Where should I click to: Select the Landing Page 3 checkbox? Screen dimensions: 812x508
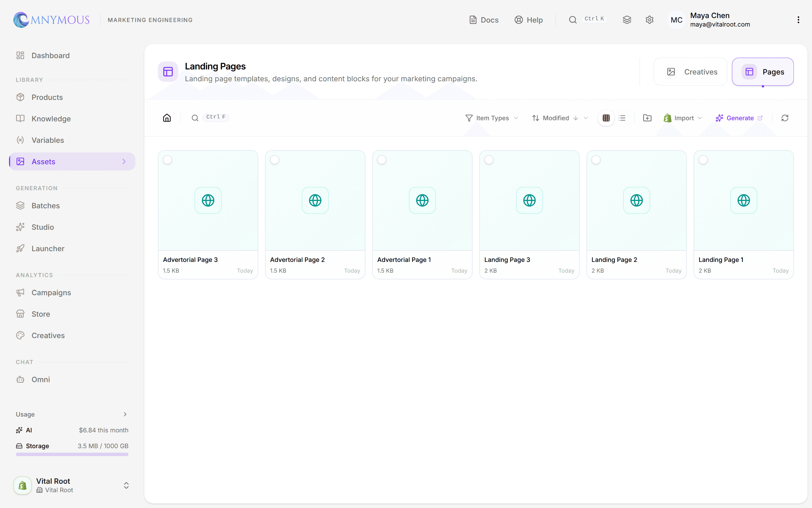[x=489, y=160]
